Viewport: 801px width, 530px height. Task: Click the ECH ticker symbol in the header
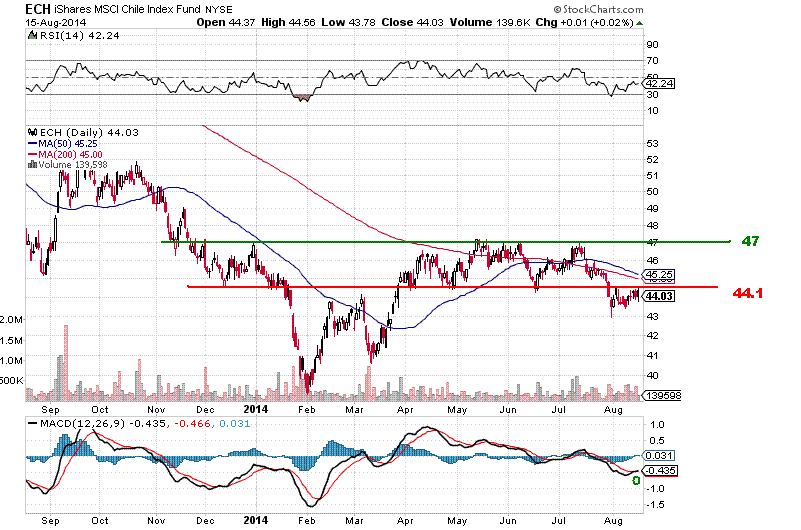[x=38, y=9]
